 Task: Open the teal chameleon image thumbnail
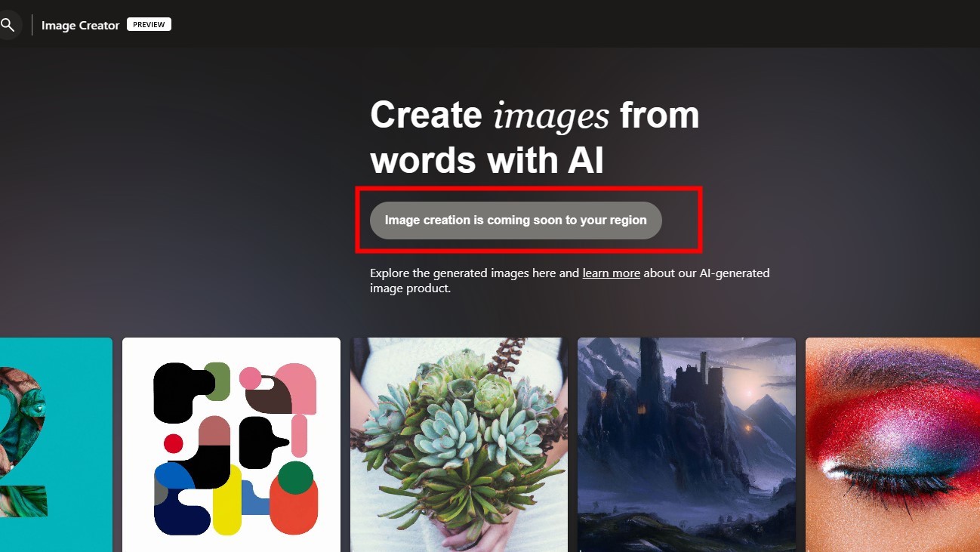[56, 445]
